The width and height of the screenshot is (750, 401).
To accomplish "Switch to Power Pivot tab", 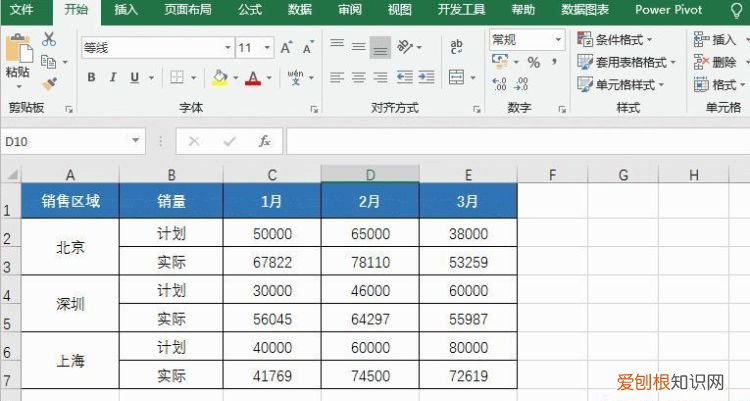I will 669,10.
